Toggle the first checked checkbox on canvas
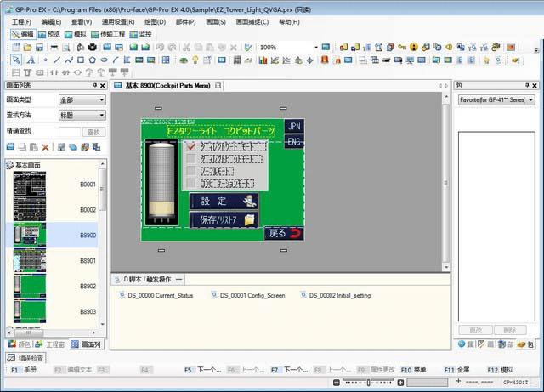 coord(191,146)
